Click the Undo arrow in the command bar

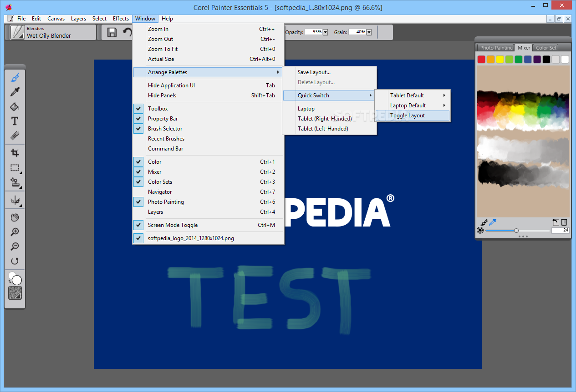tap(127, 32)
